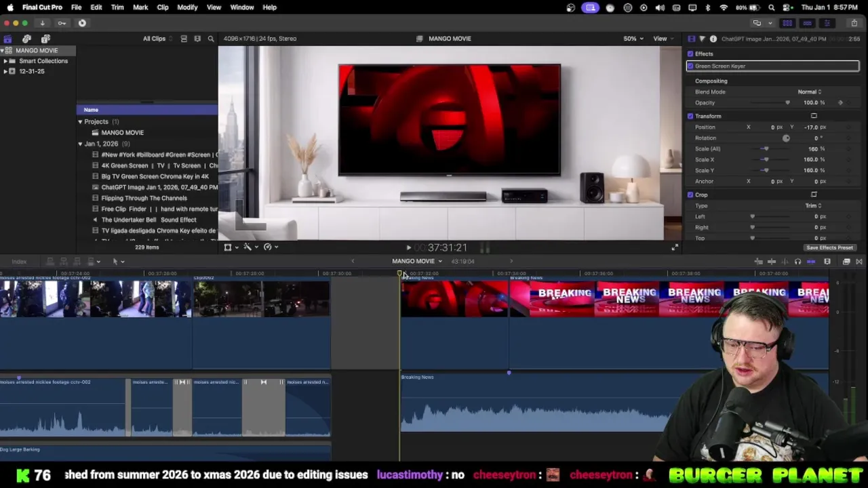Open timeline clip appearance options
This screenshot has width=868, height=488.
pyautogui.click(x=827, y=262)
